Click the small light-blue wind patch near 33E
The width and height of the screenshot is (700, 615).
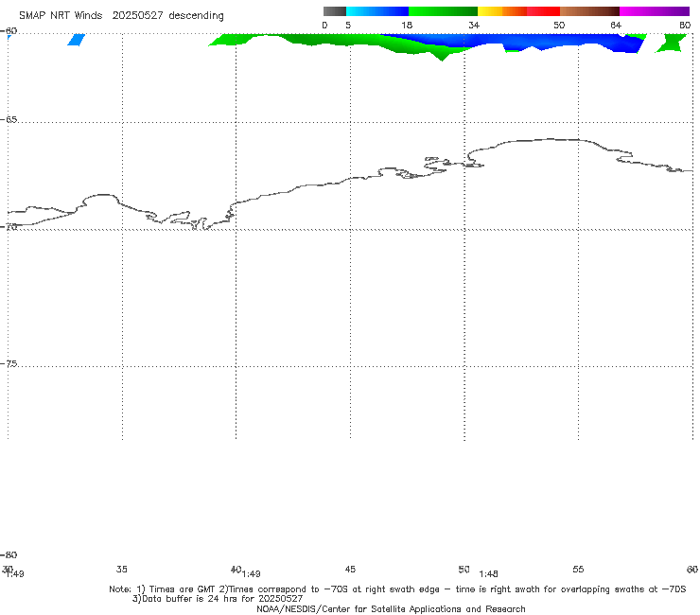(76, 40)
